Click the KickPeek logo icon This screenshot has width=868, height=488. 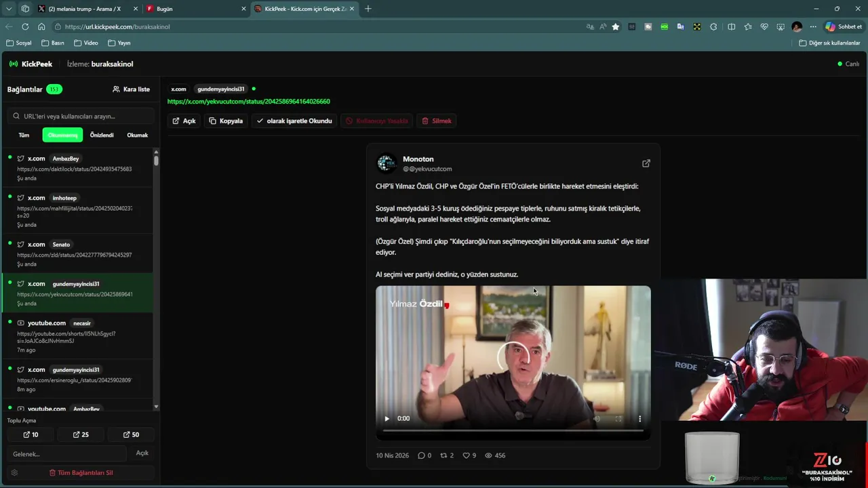pyautogui.click(x=14, y=64)
